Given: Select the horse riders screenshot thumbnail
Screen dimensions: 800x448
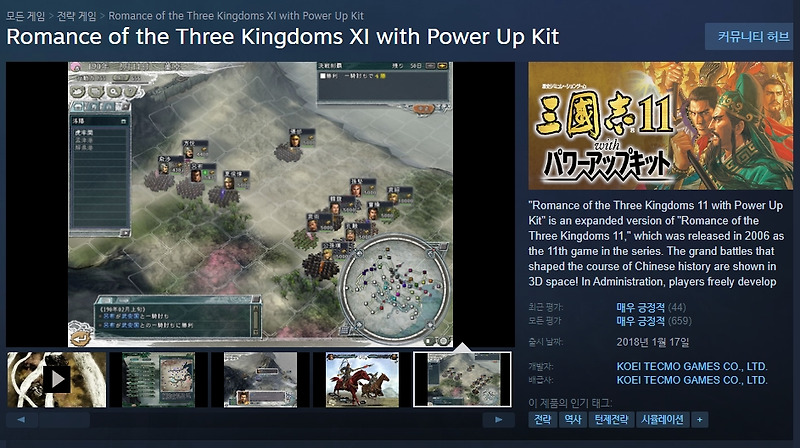Looking at the screenshot, I should [362, 379].
